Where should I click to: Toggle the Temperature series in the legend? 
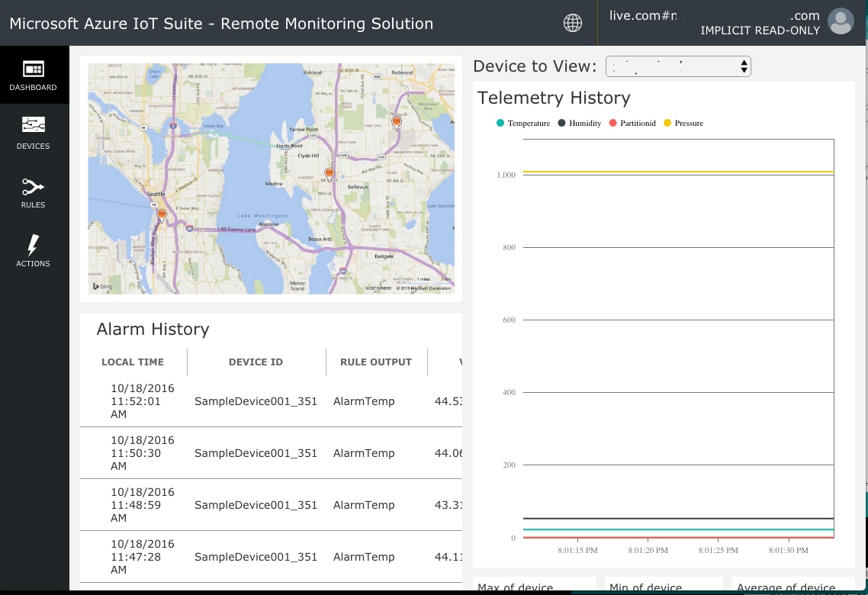pyautogui.click(x=524, y=123)
